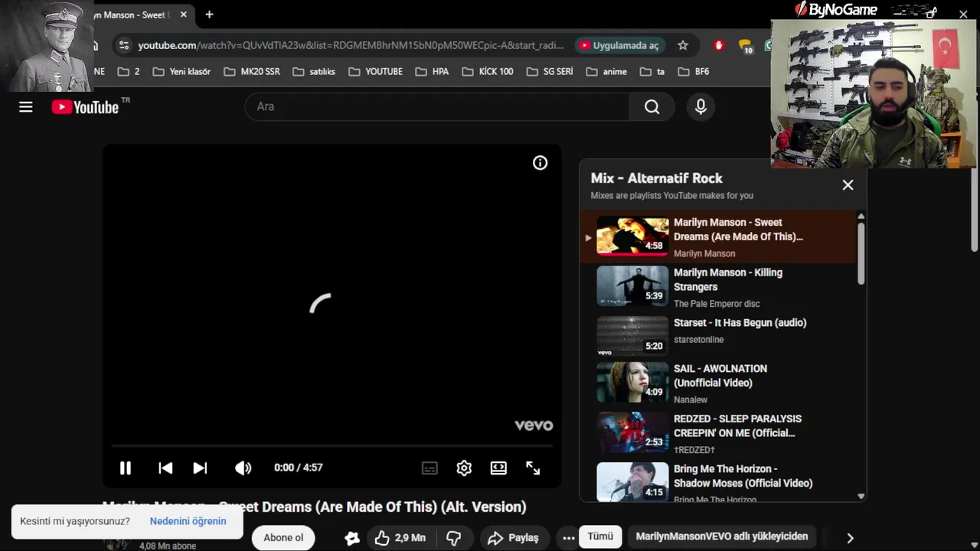980x551 pixels.
Task: Click the magnifier search button
Action: [652, 107]
